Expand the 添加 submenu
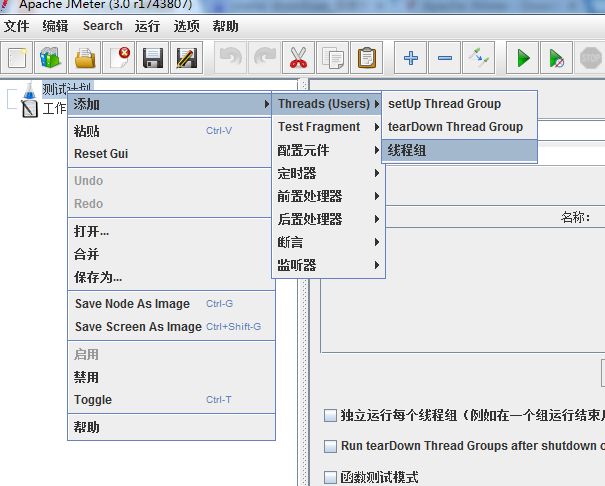The width and height of the screenshot is (605, 486). [170, 104]
